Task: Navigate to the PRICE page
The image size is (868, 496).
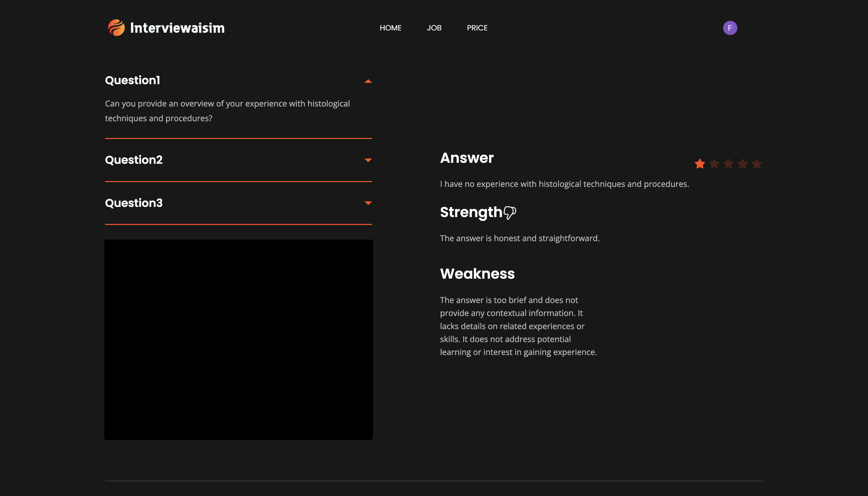Action: (477, 28)
